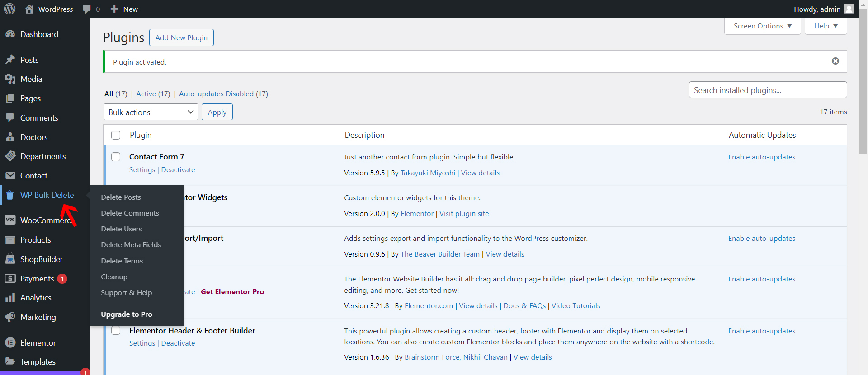Select Delete Comments submenu item
The image size is (868, 375).
click(130, 213)
